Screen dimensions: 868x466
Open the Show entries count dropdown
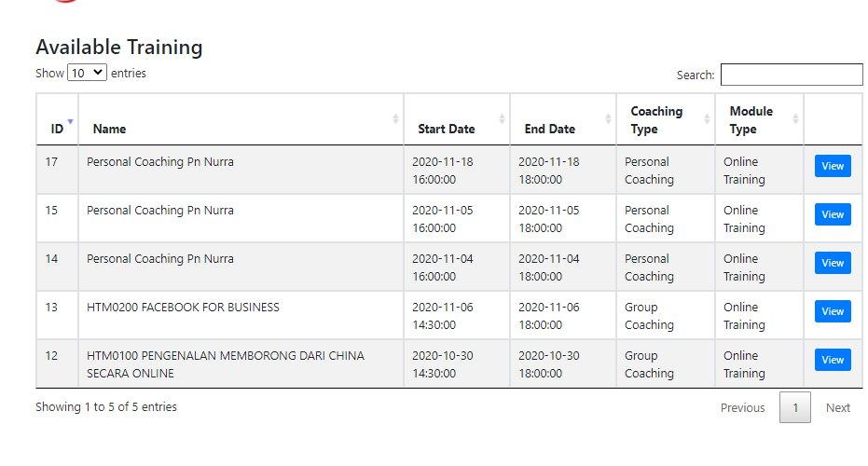[87, 73]
